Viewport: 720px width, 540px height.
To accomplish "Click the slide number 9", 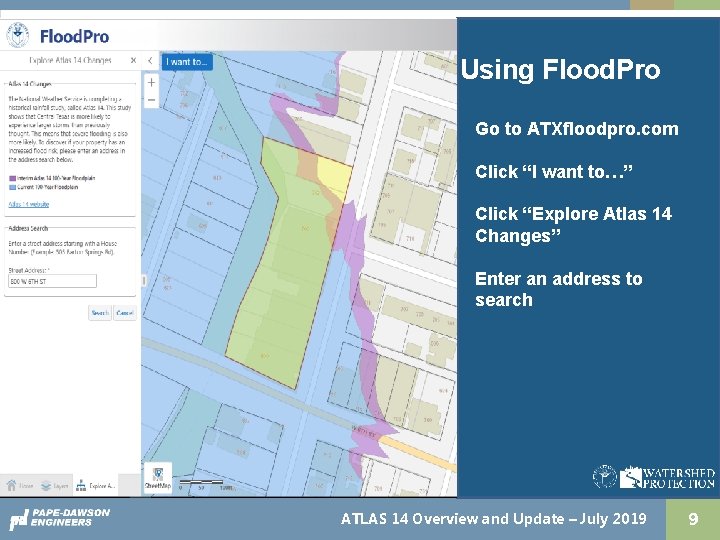I will click(x=693, y=519).
